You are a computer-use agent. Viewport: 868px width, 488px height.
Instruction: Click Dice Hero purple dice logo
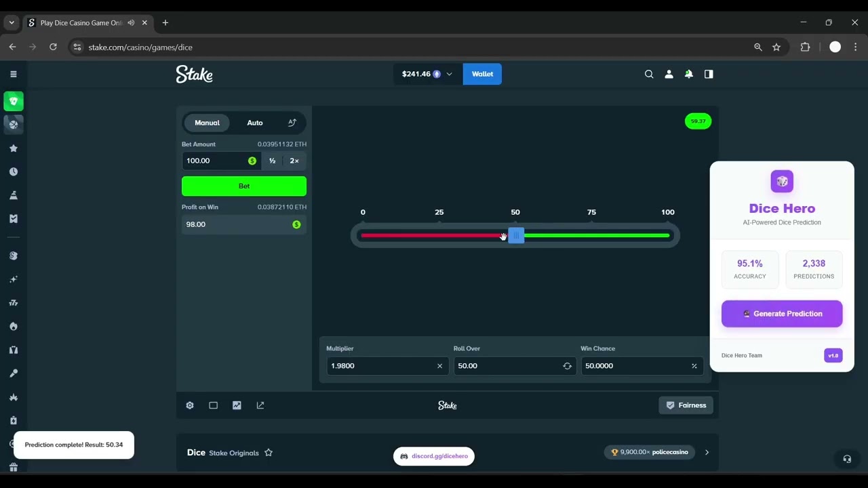coord(782,182)
